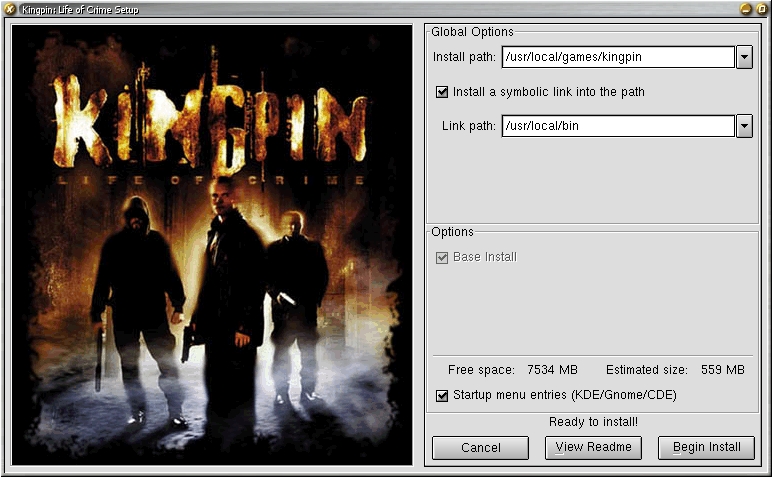Click the Install path text field
Viewport: 772px width, 477px height.
(617, 57)
